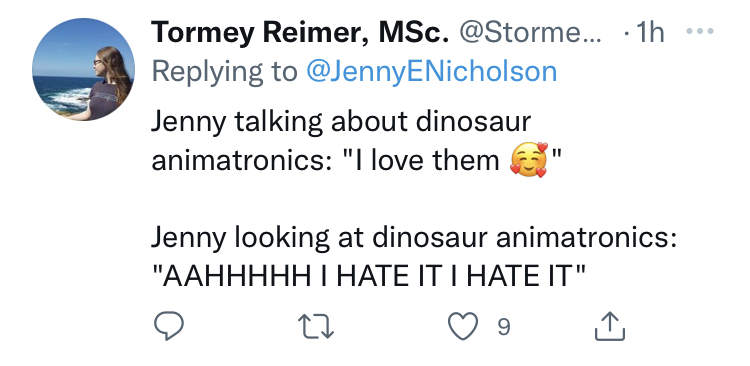Open the share upload-arrow icon
The width and height of the screenshot is (750, 366).
click(610, 326)
